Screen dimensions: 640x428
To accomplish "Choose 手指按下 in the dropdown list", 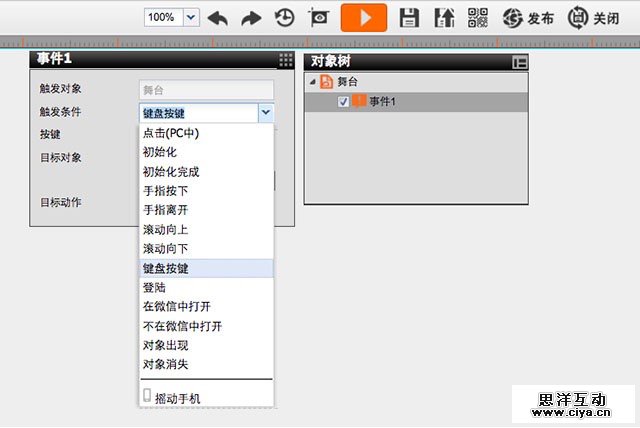I will (x=164, y=191).
